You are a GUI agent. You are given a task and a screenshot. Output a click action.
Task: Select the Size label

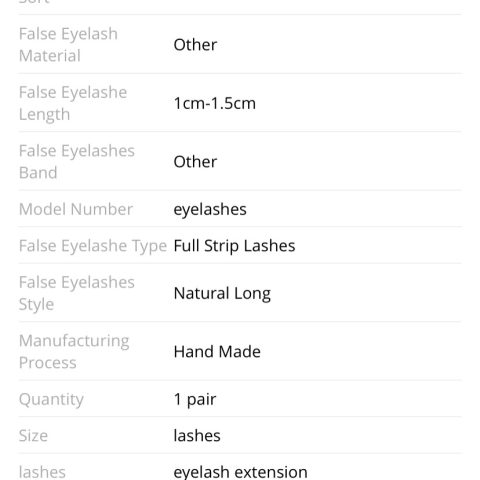pyautogui.click(x=33, y=436)
